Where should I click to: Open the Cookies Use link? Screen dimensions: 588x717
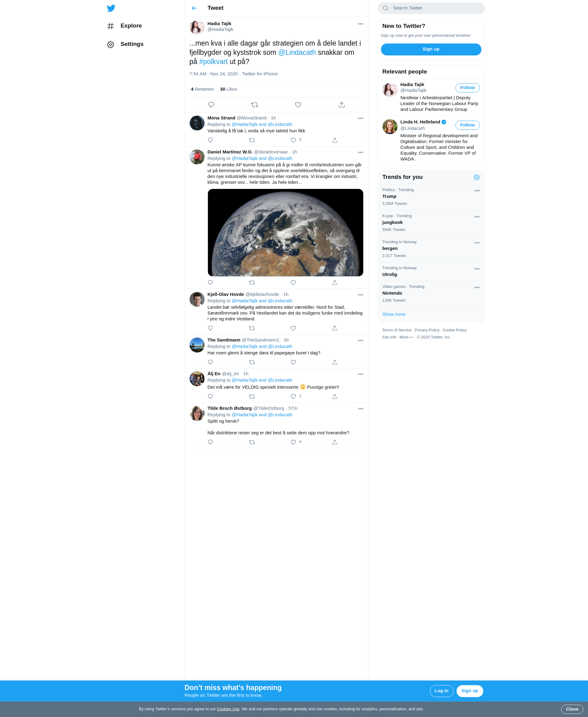[x=228, y=709]
